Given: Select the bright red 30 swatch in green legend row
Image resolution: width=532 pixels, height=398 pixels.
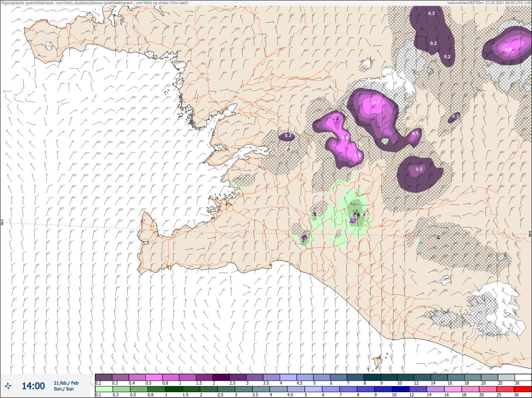Looking at the screenshot, I should (523, 389).
